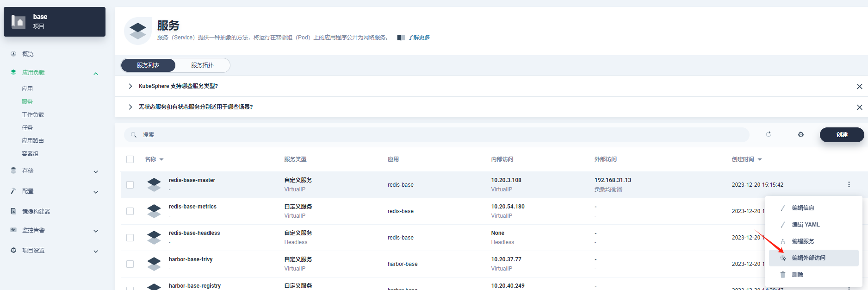Screen dimensions: 868x290
Task: Click the pencil icon next to 编辑 YAML
Action: [x=783, y=225]
